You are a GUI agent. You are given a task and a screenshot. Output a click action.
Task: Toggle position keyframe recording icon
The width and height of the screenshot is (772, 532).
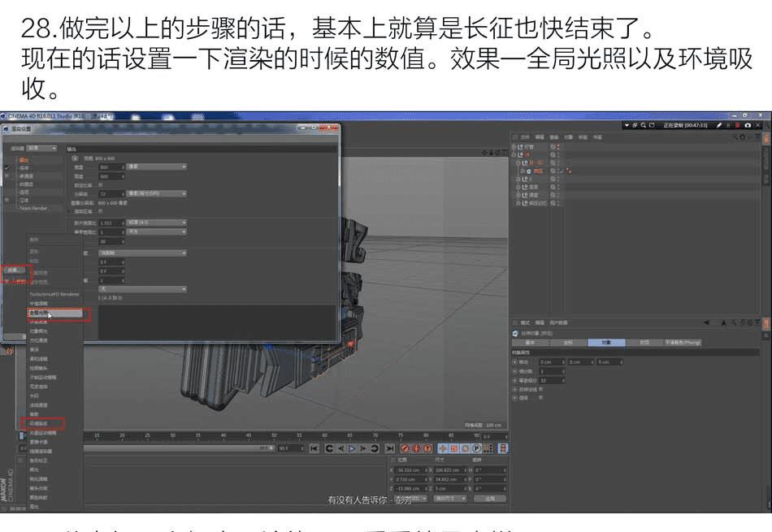tap(443, 448)
